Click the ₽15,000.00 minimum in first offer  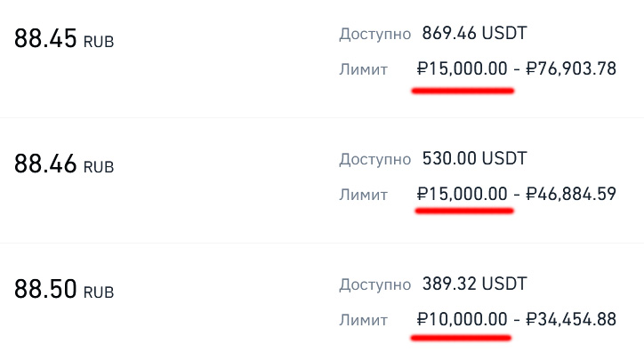[462, 68]
